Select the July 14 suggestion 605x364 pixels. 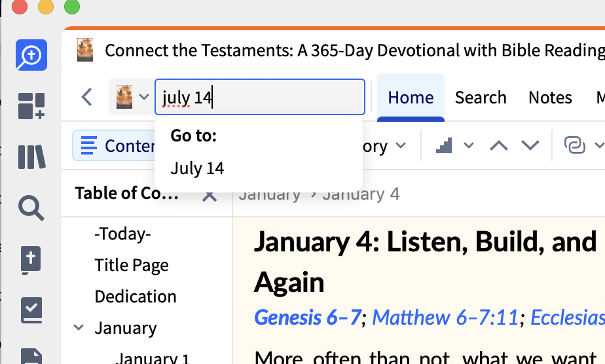click(197, 168)
